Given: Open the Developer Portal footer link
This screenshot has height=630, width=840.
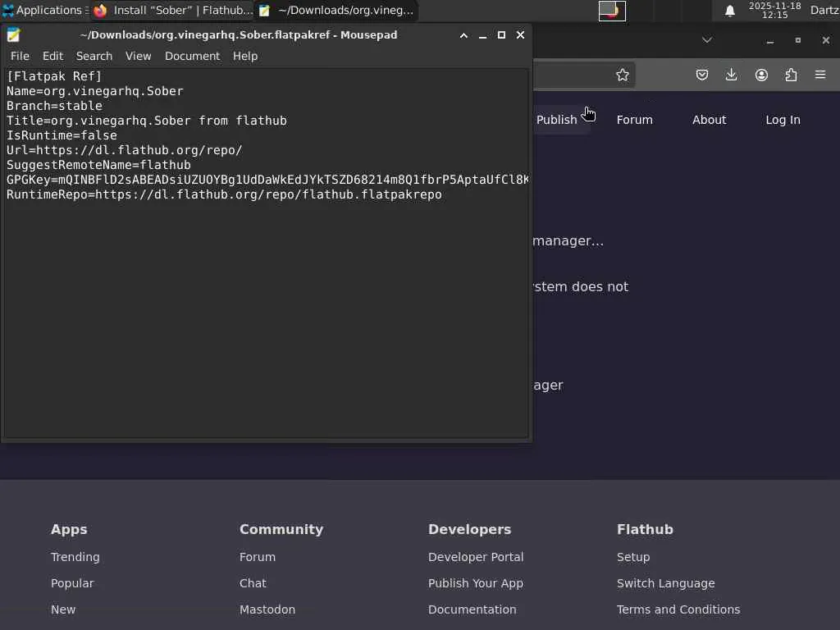Looking at the screenshot, I should coord(476,557).
